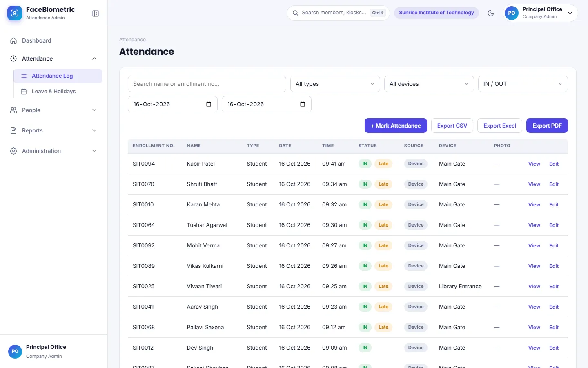Expand the Administration menu chevron
The height and width of the screenshot is (368, 588).
pos(94,151)
